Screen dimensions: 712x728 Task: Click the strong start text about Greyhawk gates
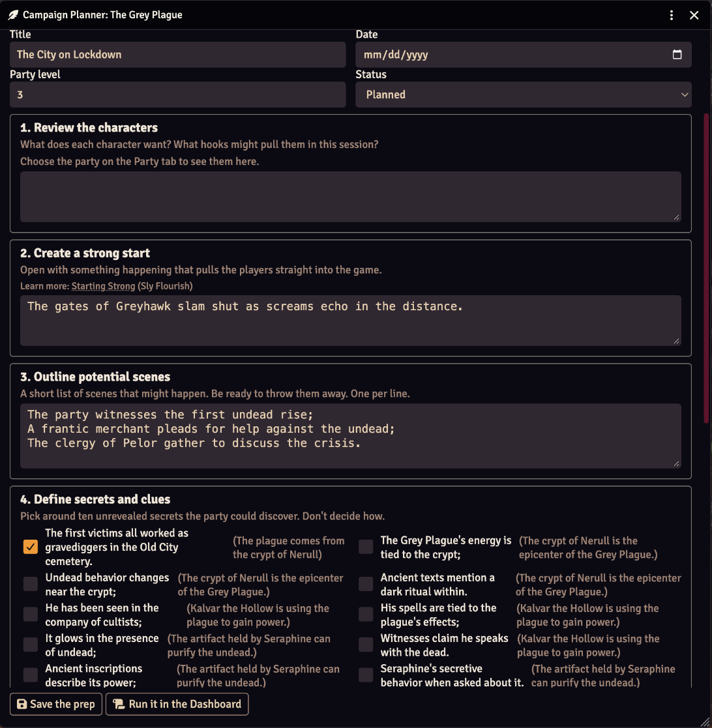click(x=351, y=321)
